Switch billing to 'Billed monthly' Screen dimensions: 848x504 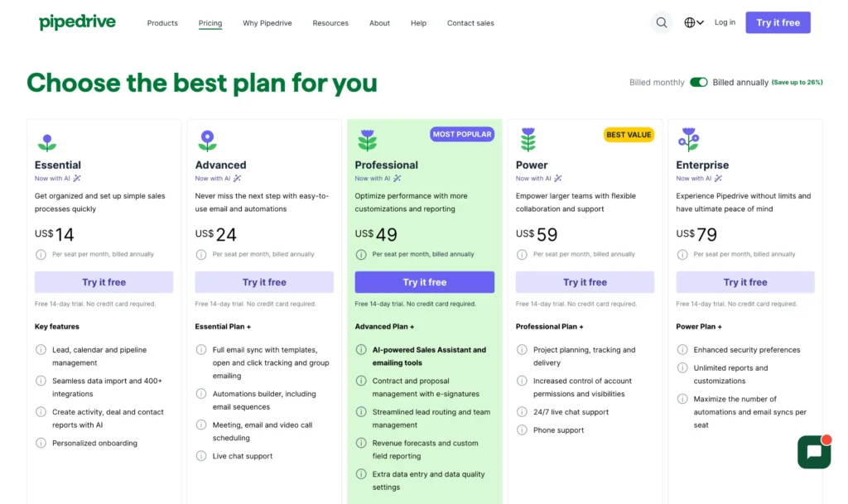pyautogui.click(x=657, y=83)
